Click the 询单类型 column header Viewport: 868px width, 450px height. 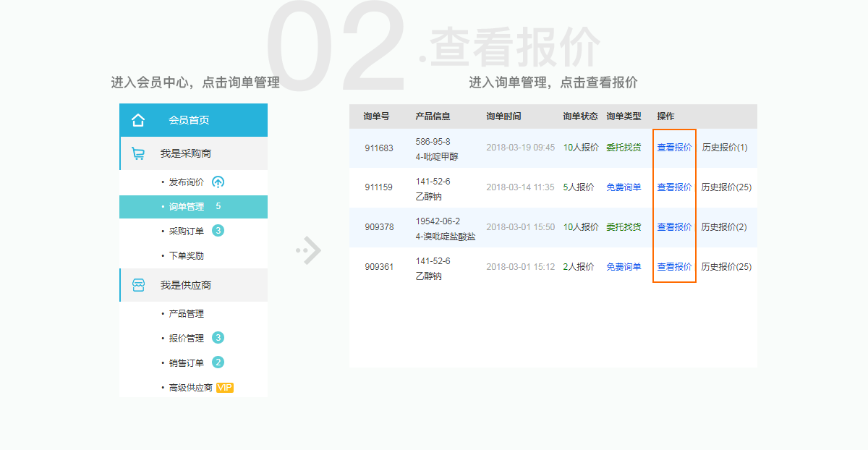[x=624, y=116]
